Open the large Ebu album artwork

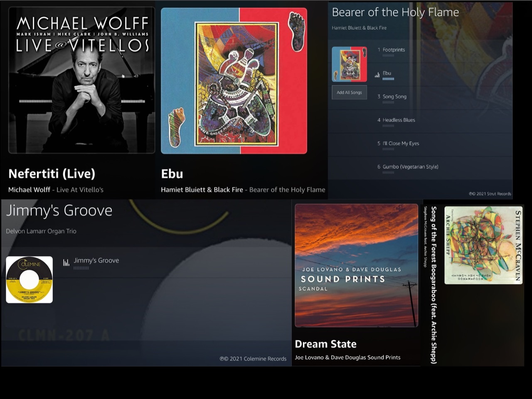[x=234, y=81]
